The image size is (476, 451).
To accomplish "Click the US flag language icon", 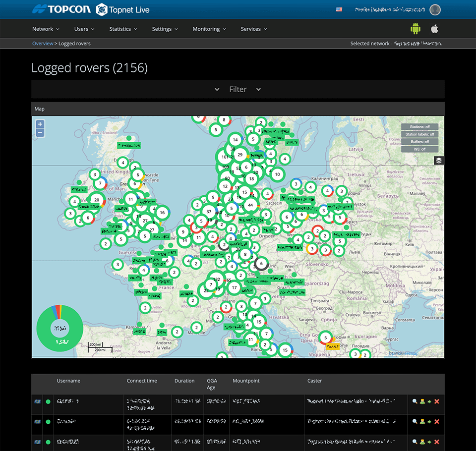I will [339, 9].
